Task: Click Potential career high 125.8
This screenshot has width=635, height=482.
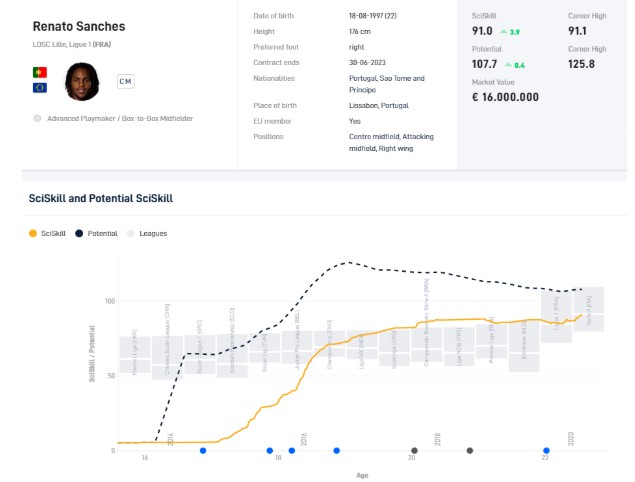Action: (x=581, y=64)
